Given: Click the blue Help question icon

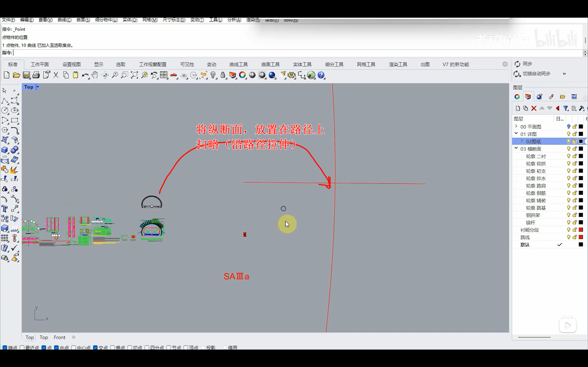Looking at the screenshot, I should [x=321, y=75].
